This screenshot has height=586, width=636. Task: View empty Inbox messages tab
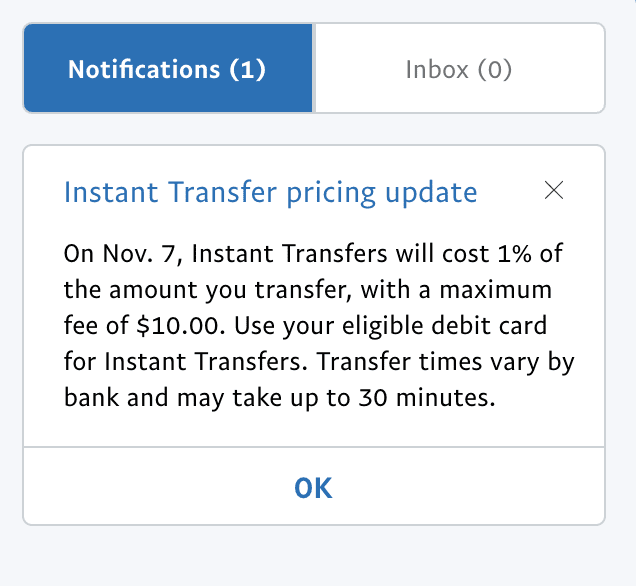point(459,68)
